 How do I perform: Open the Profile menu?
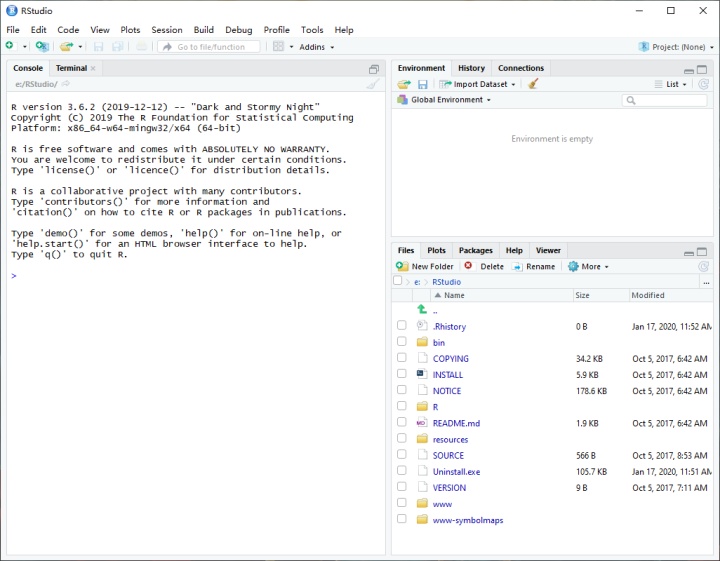click(x=276, y=30)
